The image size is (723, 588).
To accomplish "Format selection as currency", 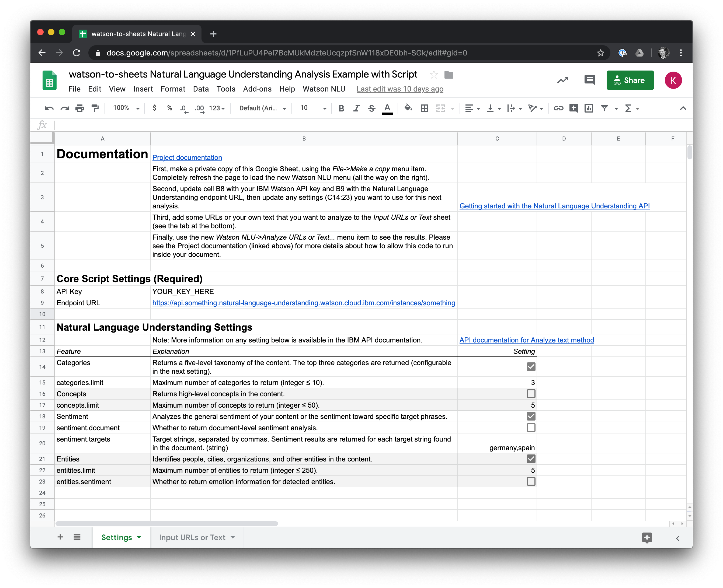I will click(155, 108).
